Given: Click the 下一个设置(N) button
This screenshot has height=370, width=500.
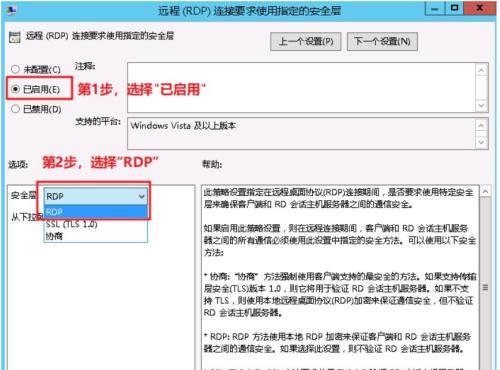Looking at the screenshot, I should coord(382,41).
